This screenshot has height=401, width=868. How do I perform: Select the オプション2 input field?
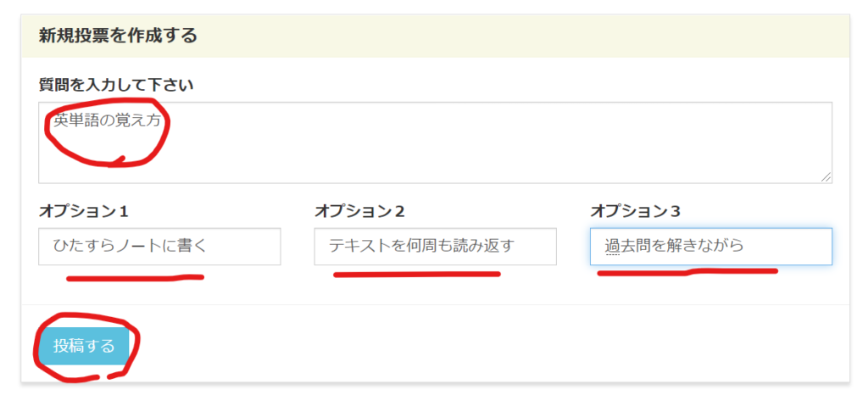435,247
